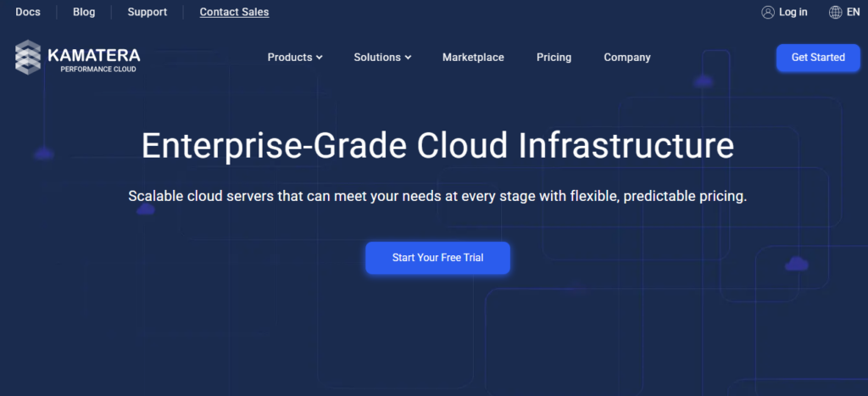
Task: Click the user profile icon beside Log in
Action: click(768, 12)
